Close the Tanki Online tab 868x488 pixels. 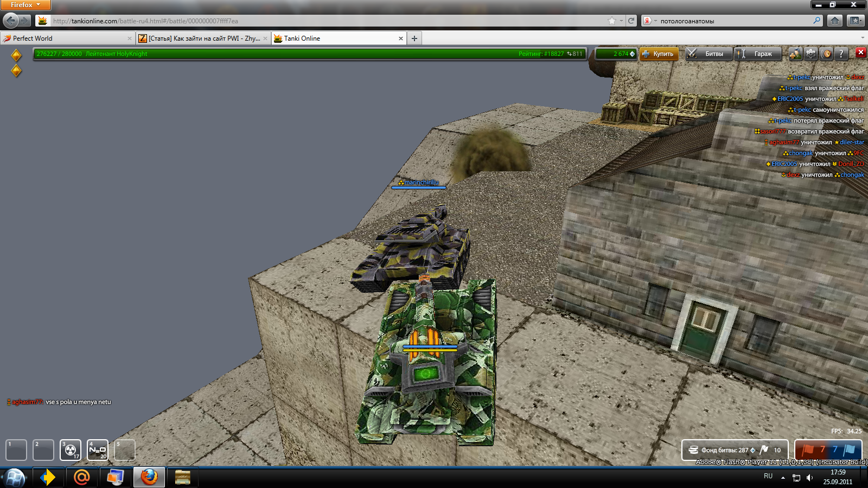[401, 38]
